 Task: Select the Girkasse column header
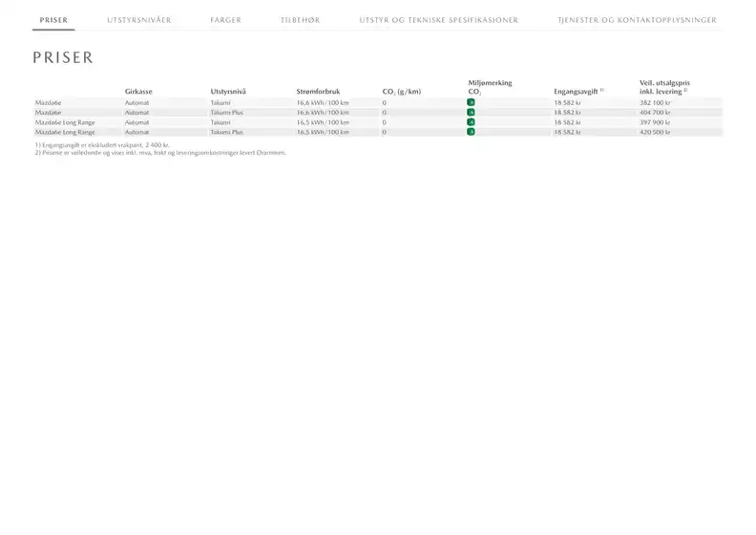(x=138, y=92)
